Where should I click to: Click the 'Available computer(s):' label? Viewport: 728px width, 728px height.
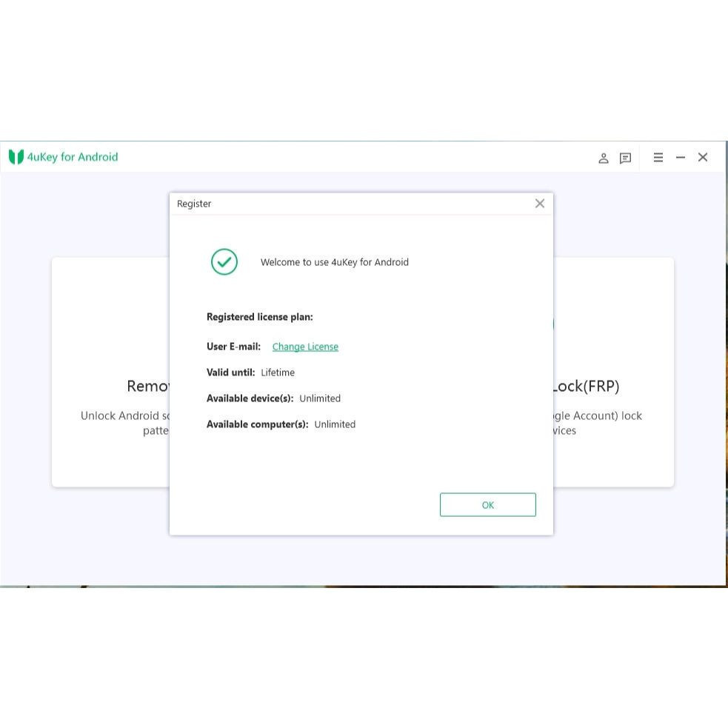point(257,424)
